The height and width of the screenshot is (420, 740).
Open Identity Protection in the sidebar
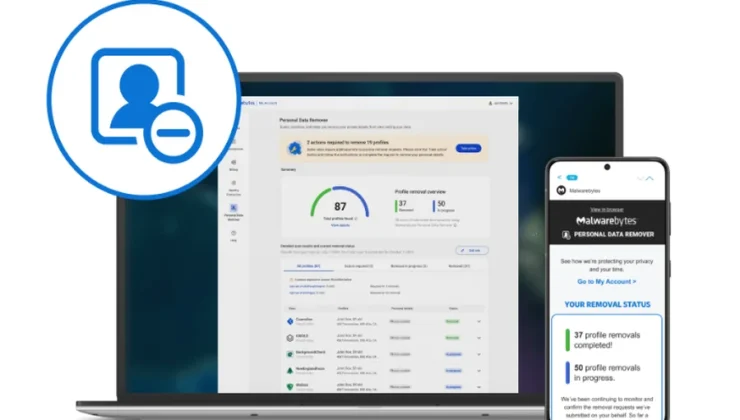point(234,188)
